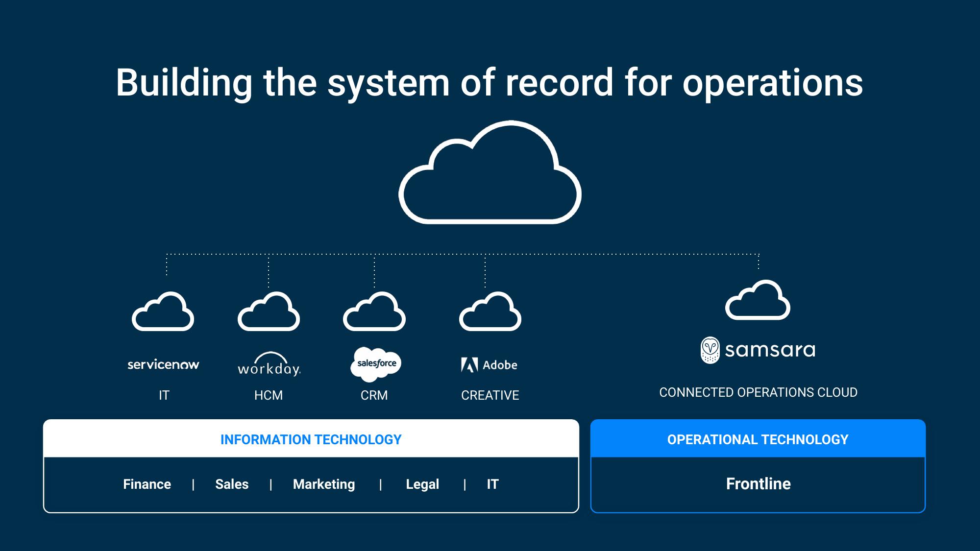Select the Adobe logo
This screenshot has height=551, width=980.
click(489, 365)
